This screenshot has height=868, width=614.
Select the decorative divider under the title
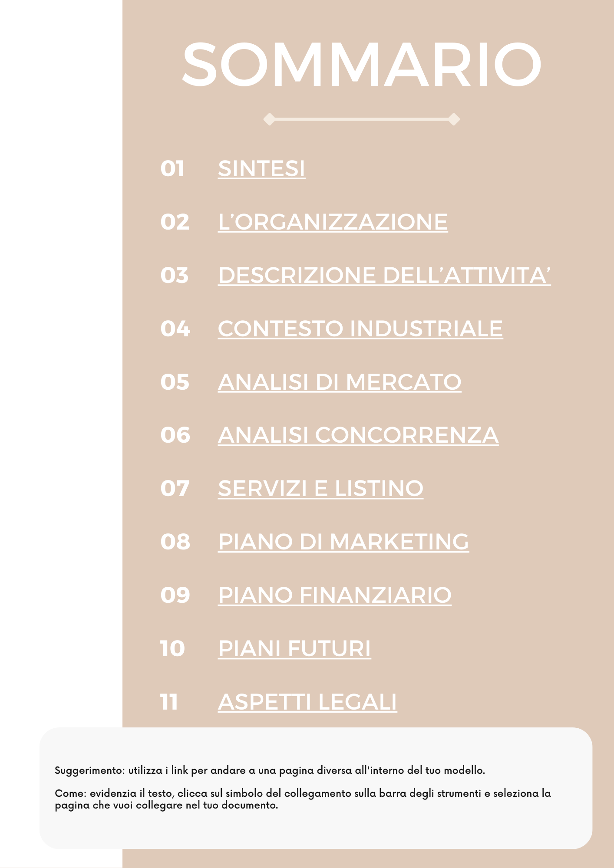(361, 119)
